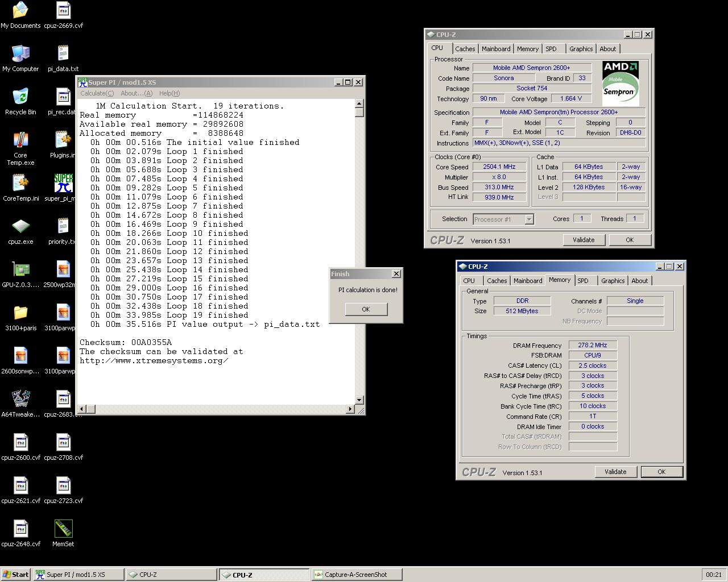Image resolution: width=728 pixels, height=582 pixels.
Task: Open the About menu in Super PI
Action: pyautogui.click(x=136, y=93)
